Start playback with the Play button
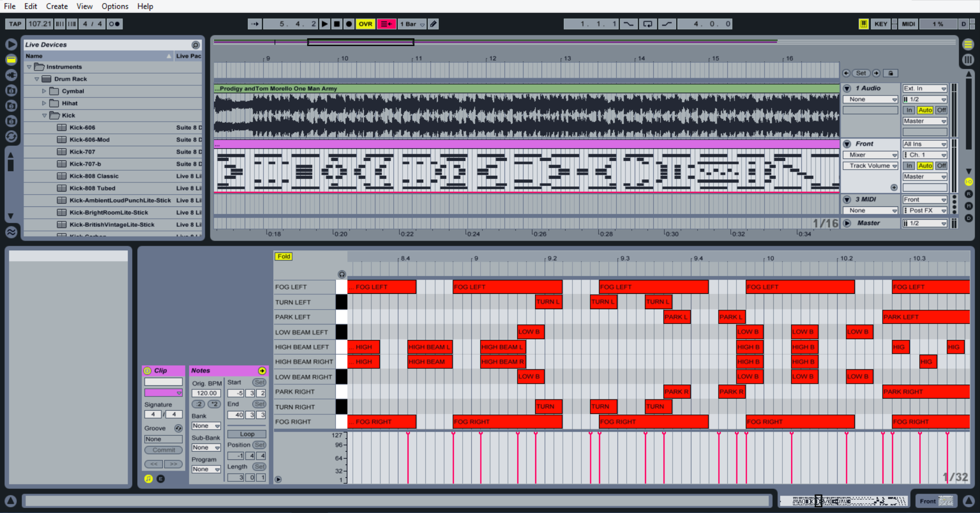Screen dimensions: 980x513 [x=325, y=24]
